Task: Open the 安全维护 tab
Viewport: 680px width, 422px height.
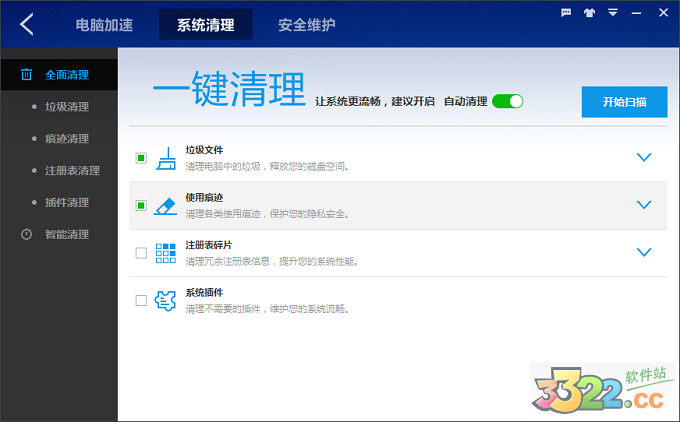Action: [x=307, y=25]
